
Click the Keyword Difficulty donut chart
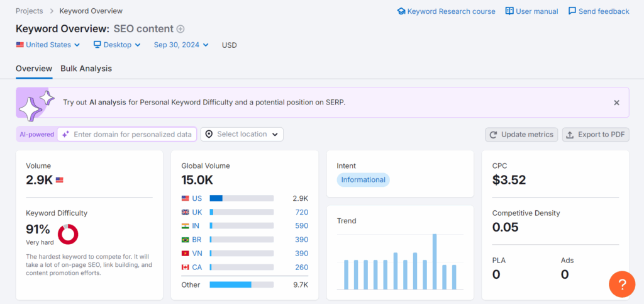[x=68, y=234]
